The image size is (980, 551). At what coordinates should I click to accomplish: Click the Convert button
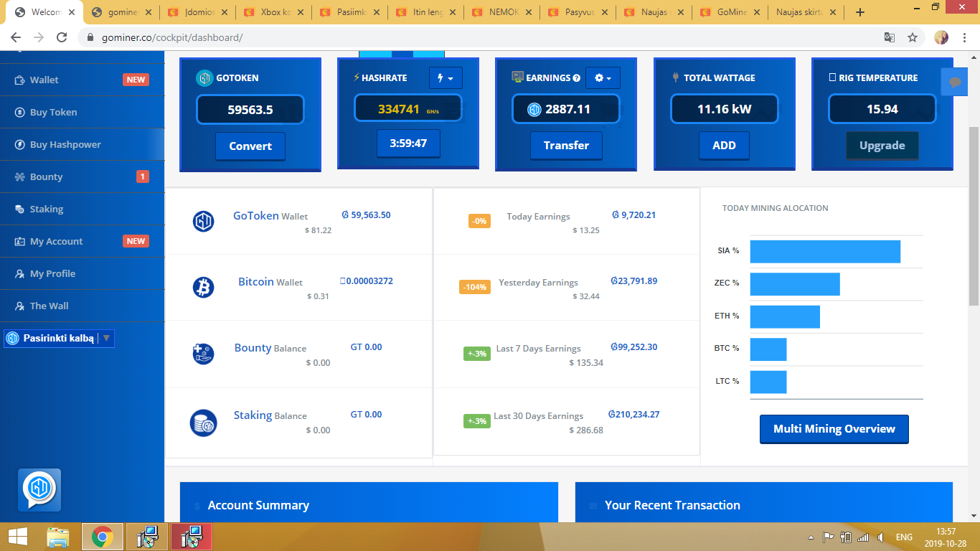pyautogui.click(x=250, y=146)
